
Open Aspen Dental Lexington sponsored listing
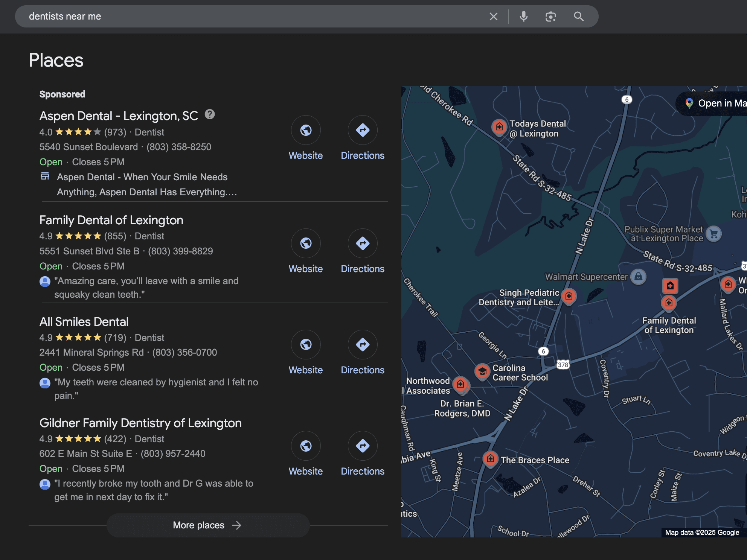point(119,116)
